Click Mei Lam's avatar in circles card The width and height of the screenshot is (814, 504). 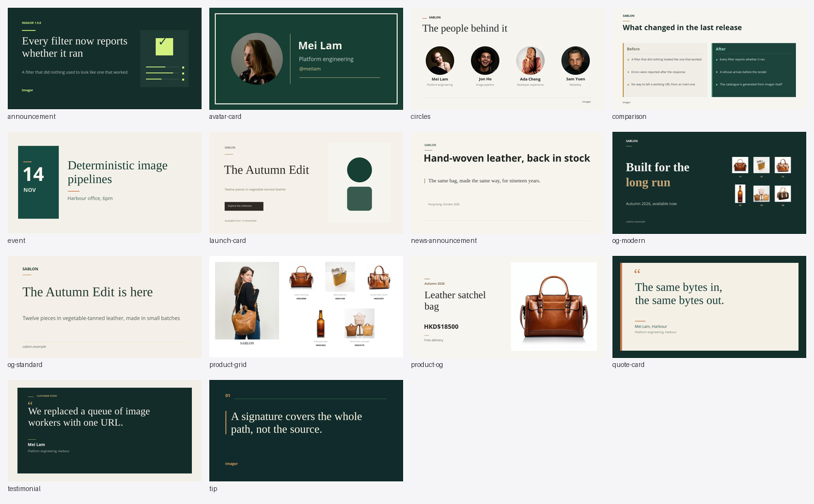click(440, 61)
